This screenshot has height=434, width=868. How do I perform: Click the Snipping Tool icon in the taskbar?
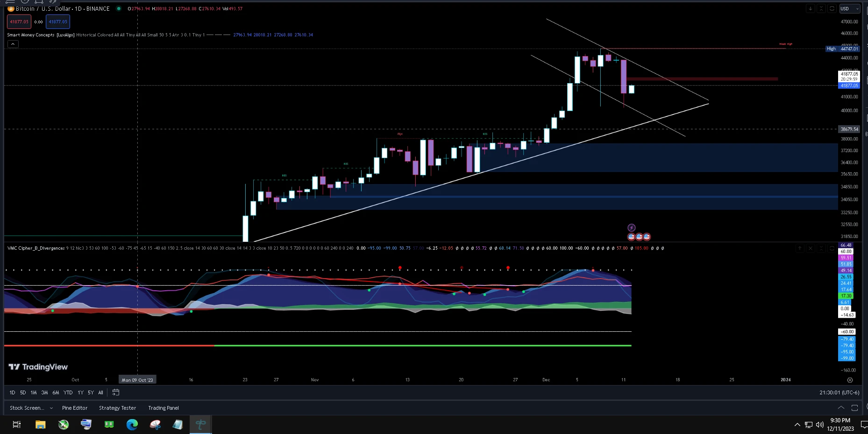pos(155,424)
